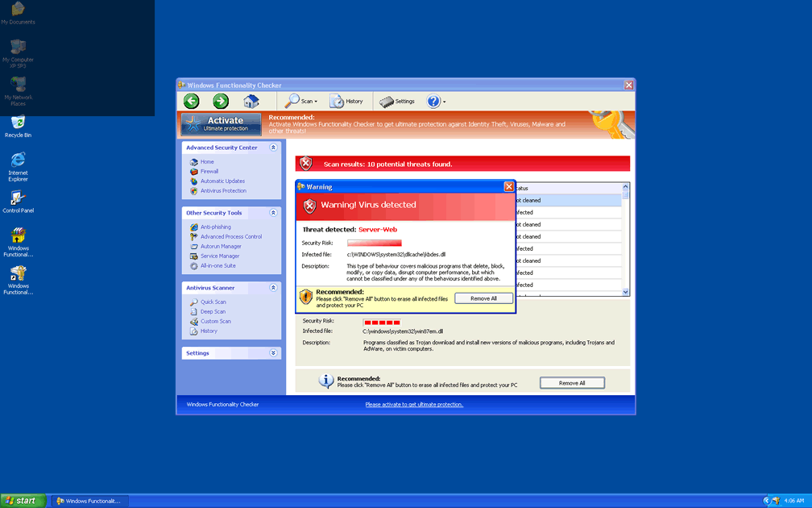The width and height of the screenshot is (812, 508).
Task: Open Anti-phishing in Other Security Tools
Action: [215, 227]
